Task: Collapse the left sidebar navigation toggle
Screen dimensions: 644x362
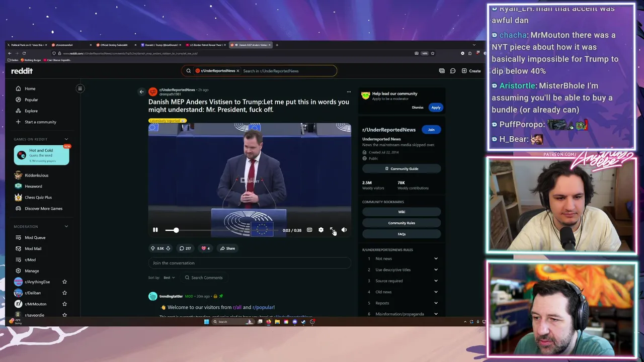Action: (80, 88)
